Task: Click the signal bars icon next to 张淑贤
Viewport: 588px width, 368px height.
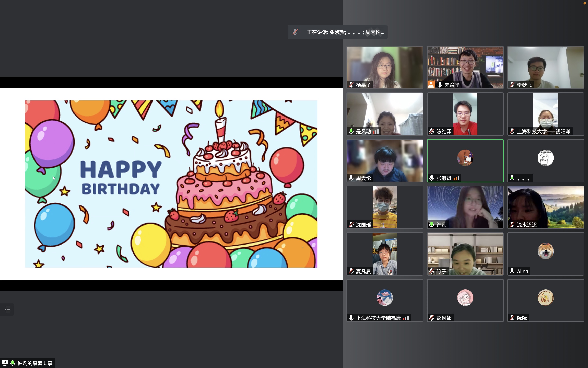Action: (x=456, y=178)
